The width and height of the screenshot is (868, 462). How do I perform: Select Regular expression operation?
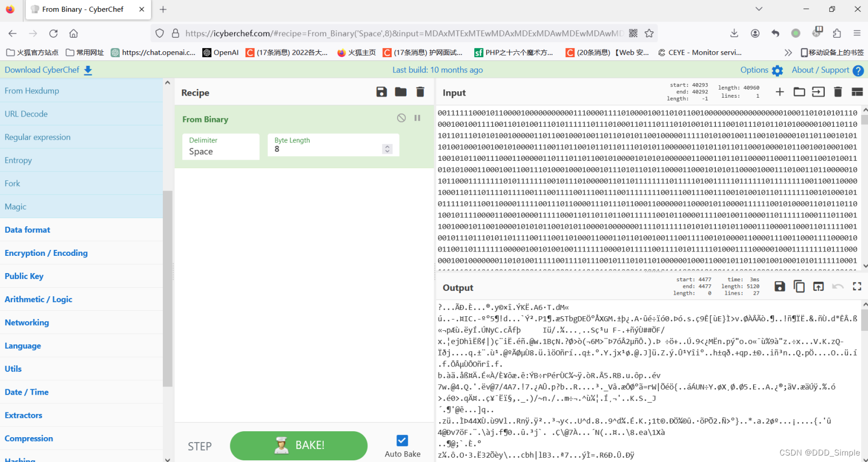click(x=81, y=137)
